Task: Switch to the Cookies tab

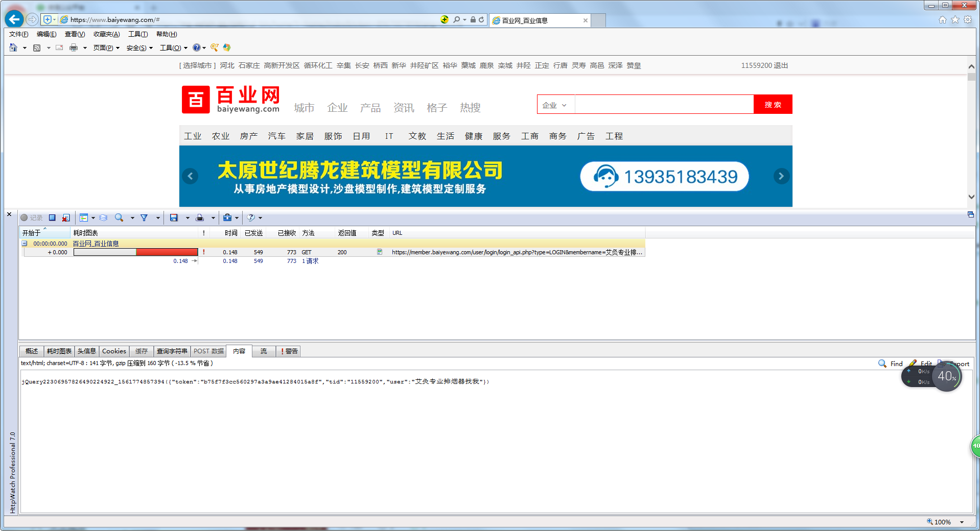Action: click(114, 351)
